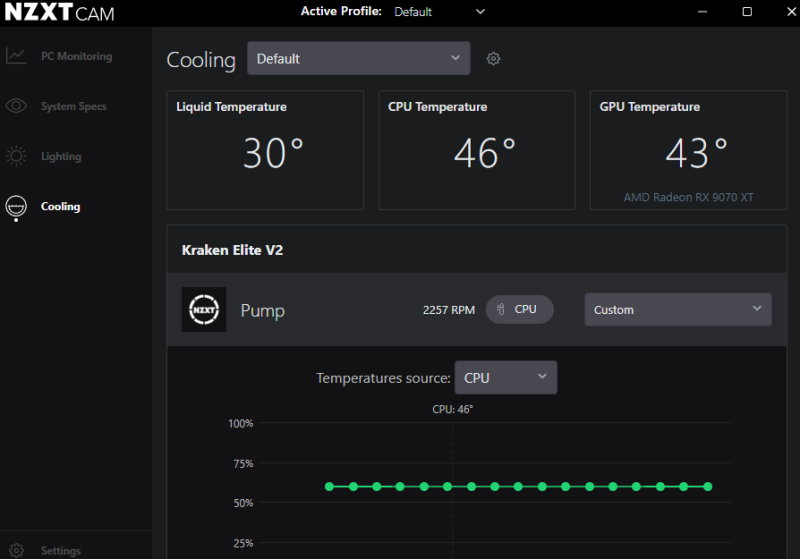Open cooling profile settings gear

click(493, 59)
